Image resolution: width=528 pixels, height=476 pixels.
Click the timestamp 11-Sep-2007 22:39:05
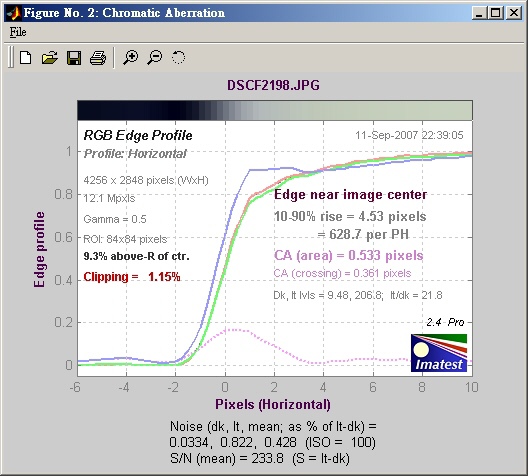409,135
